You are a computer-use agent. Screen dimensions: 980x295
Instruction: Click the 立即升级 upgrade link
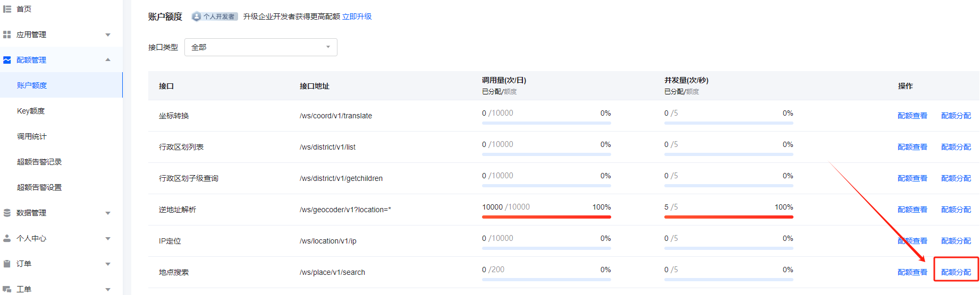(x=357, y=16)
